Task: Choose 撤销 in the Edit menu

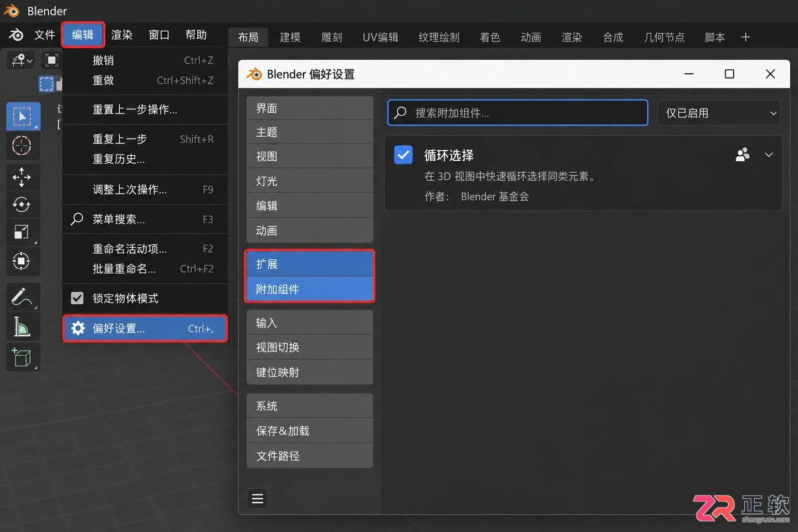Action: [x=145, y=60]
